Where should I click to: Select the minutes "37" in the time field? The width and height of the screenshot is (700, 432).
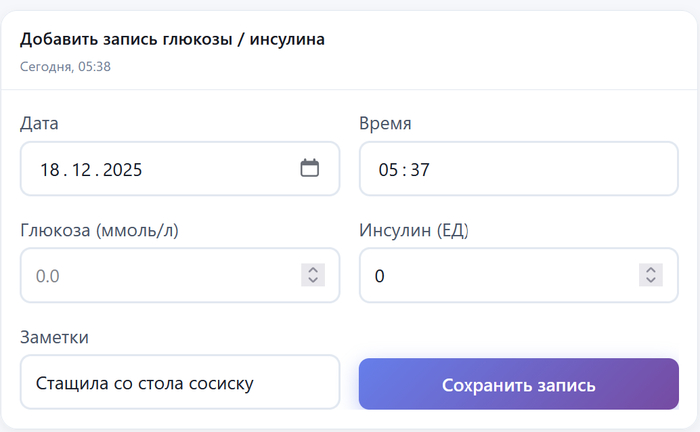pyautogui.click(x=419, y=170)
